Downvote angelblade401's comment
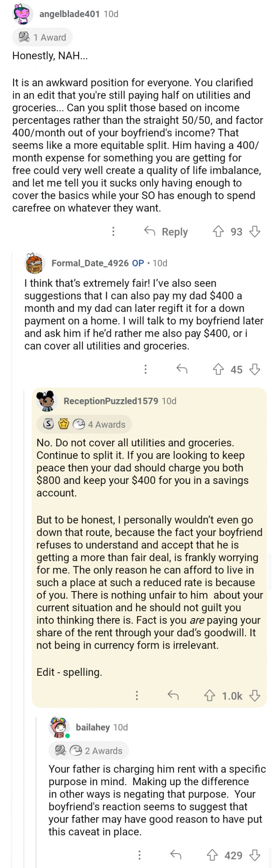 255,232
